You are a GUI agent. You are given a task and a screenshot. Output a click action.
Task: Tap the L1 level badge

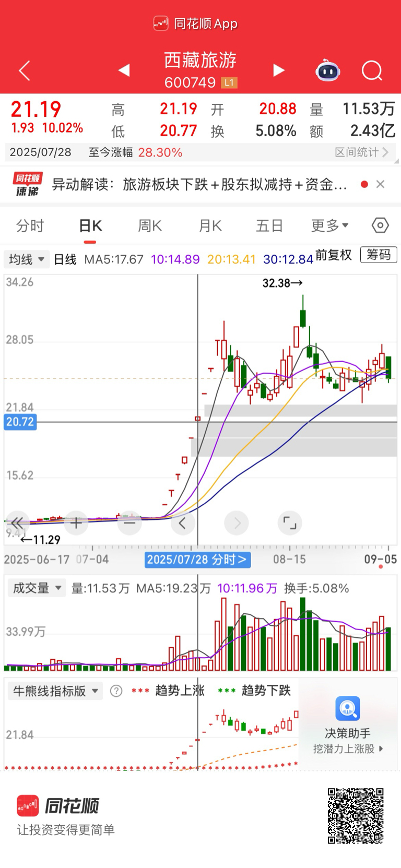coord(229,82)
